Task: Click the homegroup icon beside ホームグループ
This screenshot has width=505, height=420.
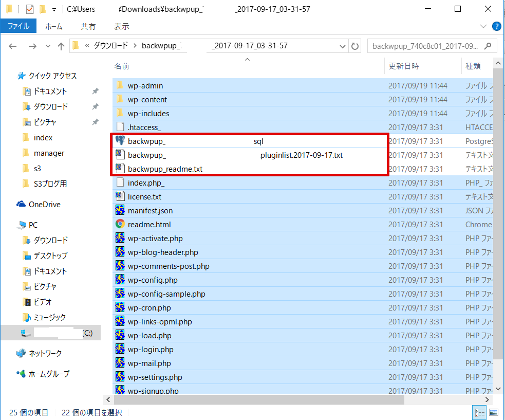Action: tap(21, 374)
